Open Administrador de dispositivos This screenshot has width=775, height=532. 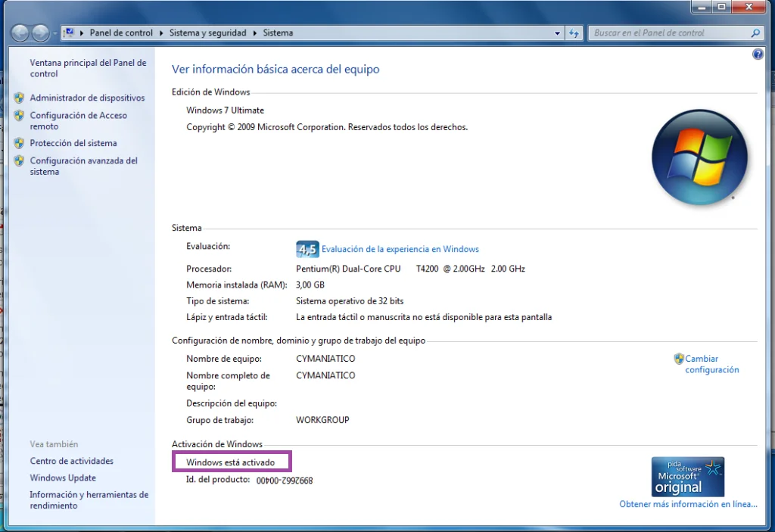coord(87,98)
